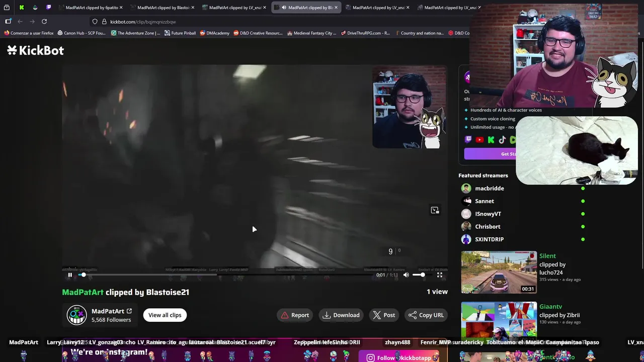Open the sidebar toggle icon left of back arrow
644x362 pixels.
coord(8,22)
